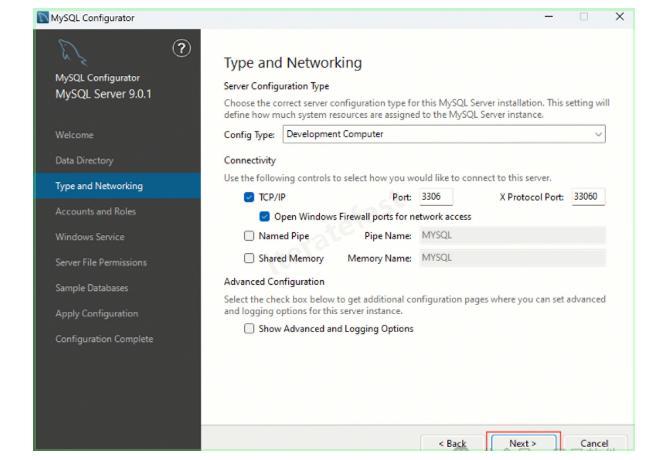
Task: Click the Port field showing 3306
Action: [435, 197]
